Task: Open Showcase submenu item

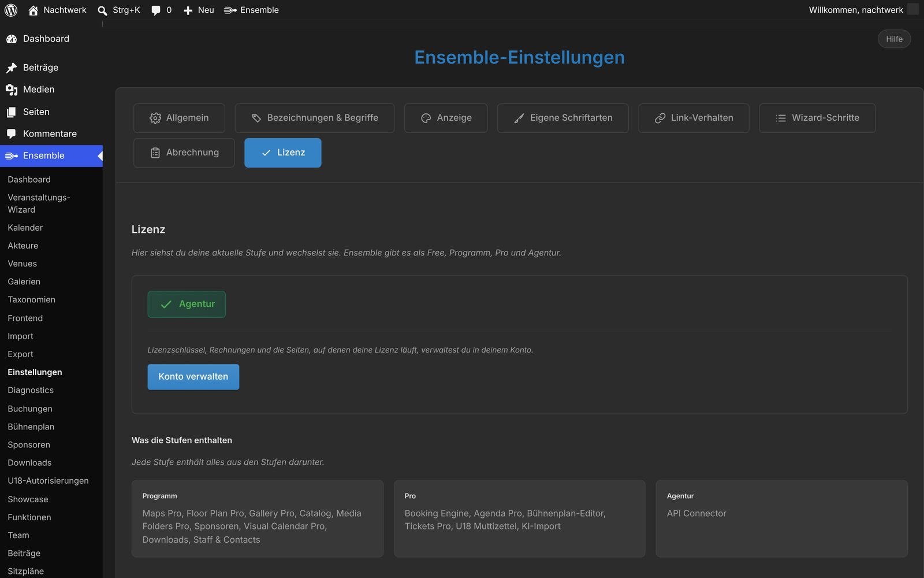Action: click(x=28, y=499)
